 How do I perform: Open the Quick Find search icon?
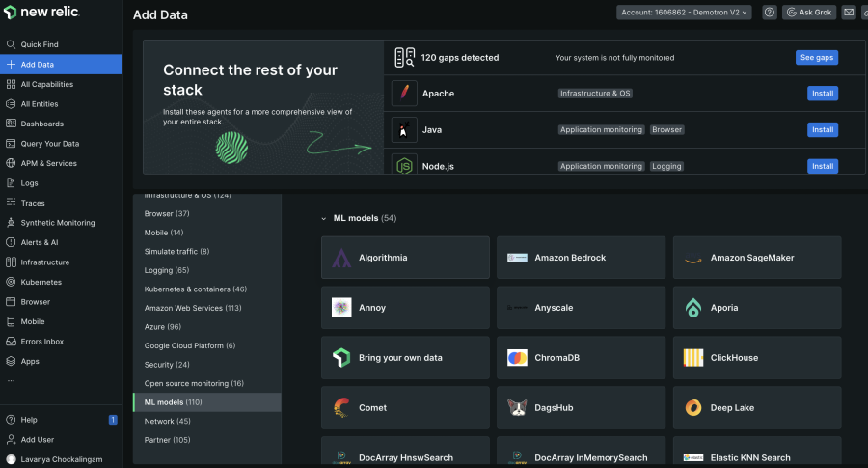click(11, 44)
